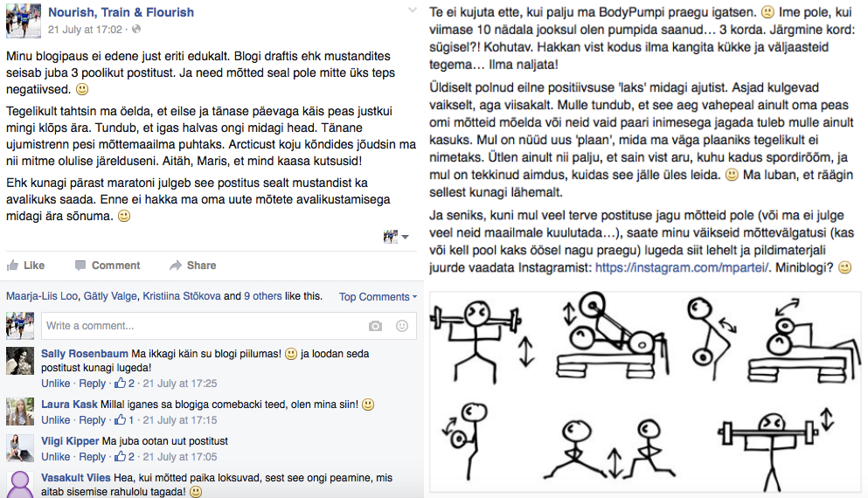Open the post-as profile selector dropdown

click(x=396, y=237)
